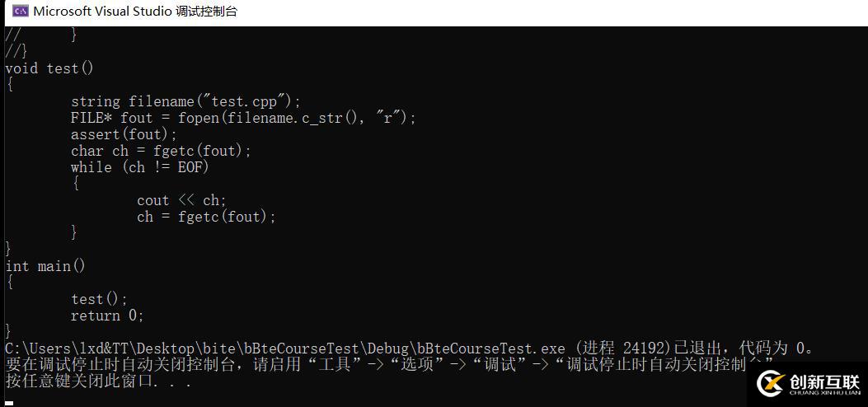Click the "char ch = fgetc(fout);" line
Image resolution: width=868 pixels, height=407 pixels.
click(x=161, y=151)
